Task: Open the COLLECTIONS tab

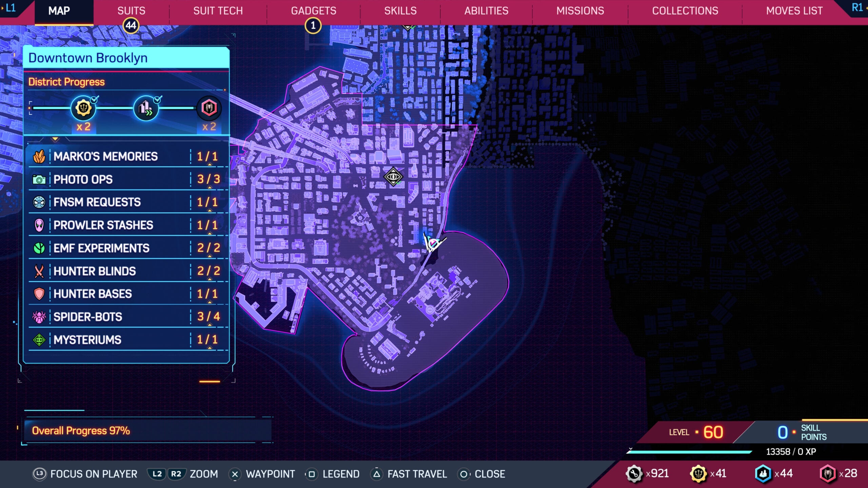Action: pyautogui.click(x=685, y=11)
